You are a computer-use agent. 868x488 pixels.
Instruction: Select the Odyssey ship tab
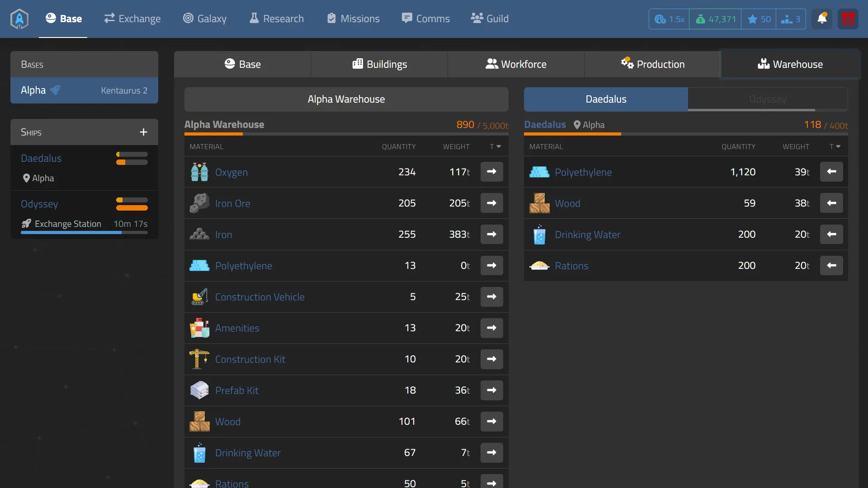click(768, 99)
